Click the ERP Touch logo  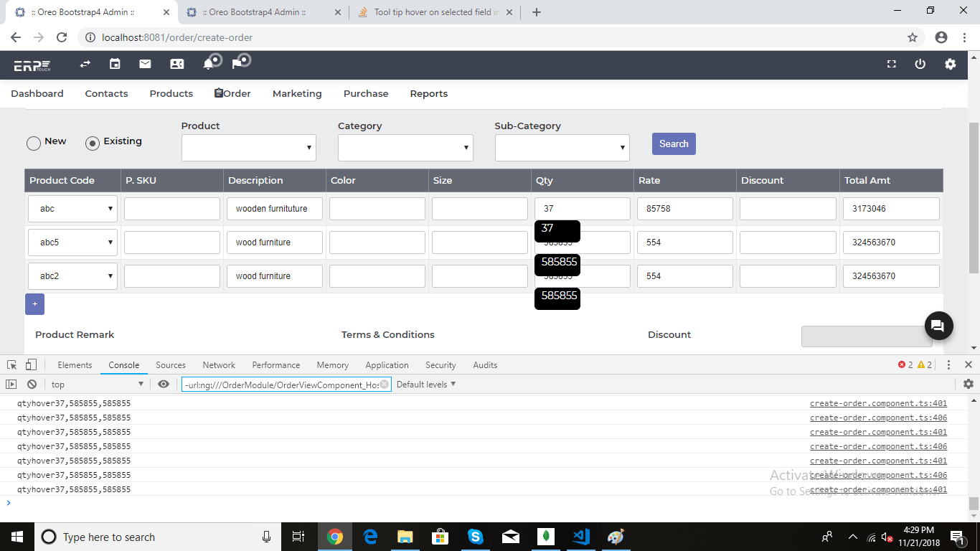[32, 65]
